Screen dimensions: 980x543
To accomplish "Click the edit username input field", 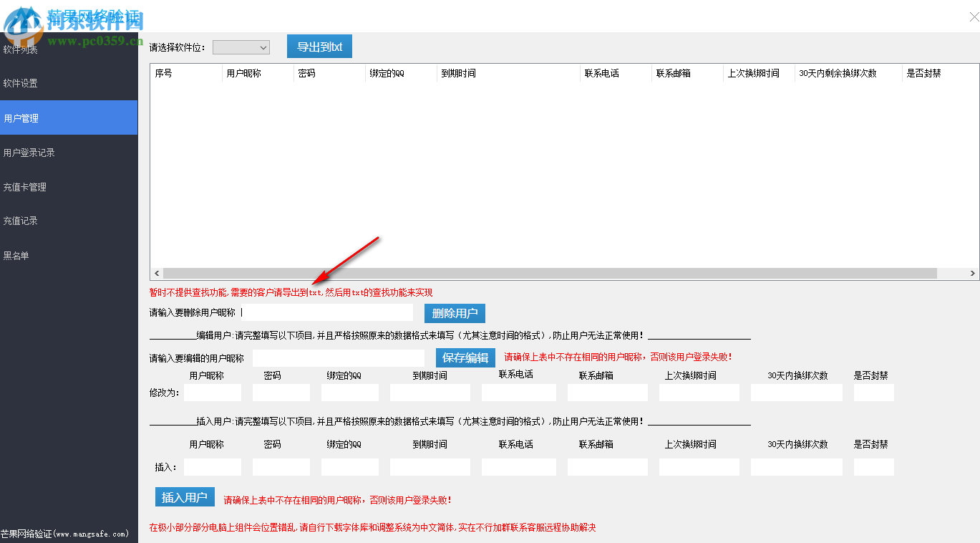I will click(x=338, y=357).
